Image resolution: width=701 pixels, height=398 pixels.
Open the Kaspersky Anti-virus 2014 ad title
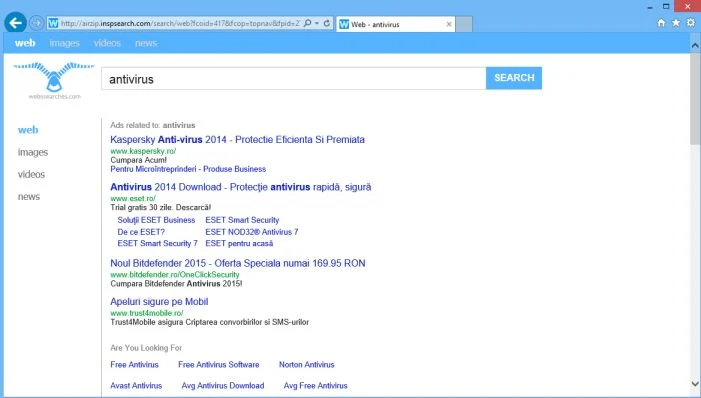click(x=237, y=140)
